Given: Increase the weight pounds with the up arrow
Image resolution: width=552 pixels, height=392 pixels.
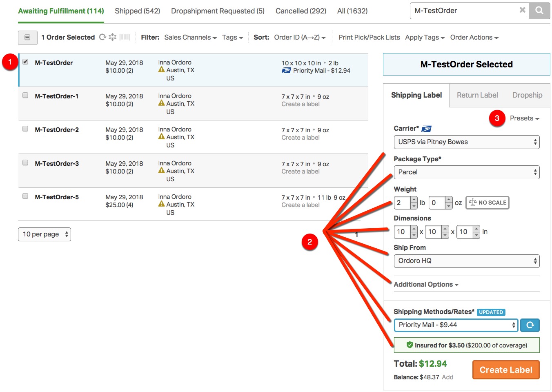Looking at the screenshot, I should click(x=414, y=200).
